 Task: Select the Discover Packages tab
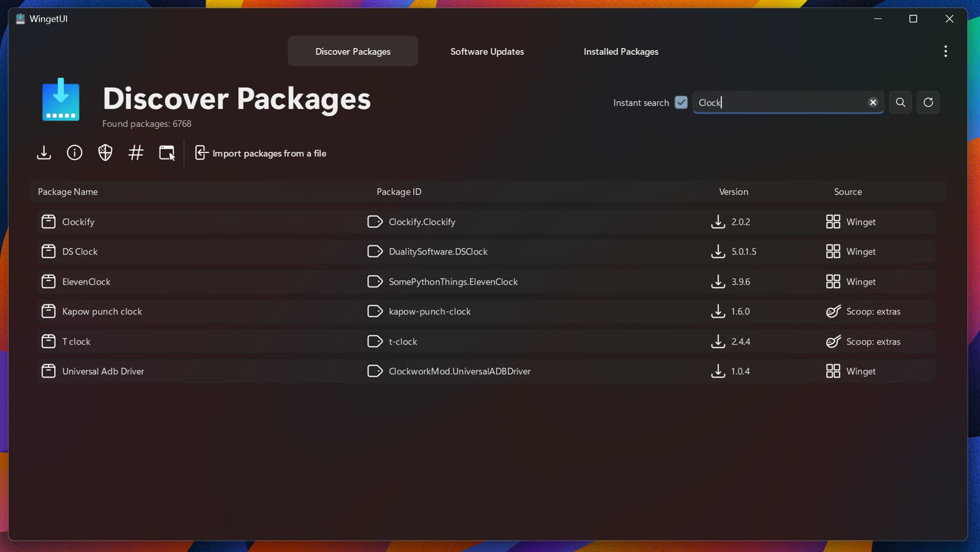click(353, 51)
